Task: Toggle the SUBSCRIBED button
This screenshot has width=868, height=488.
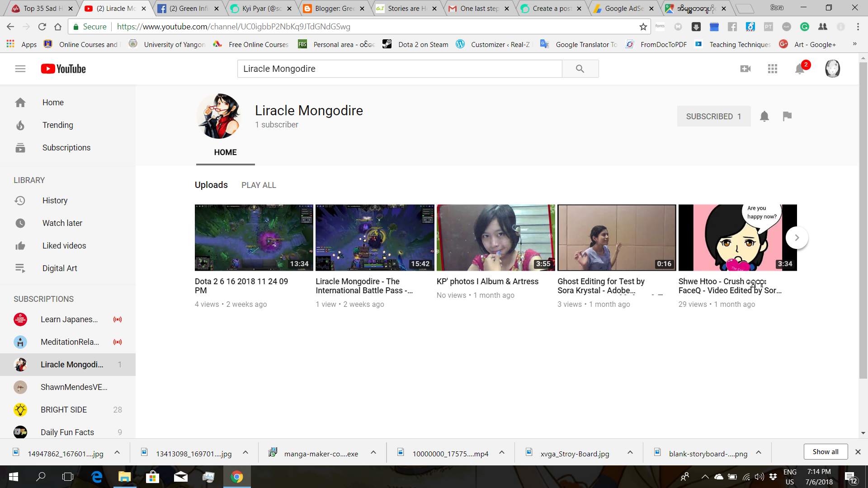Action: click(713, 116)
